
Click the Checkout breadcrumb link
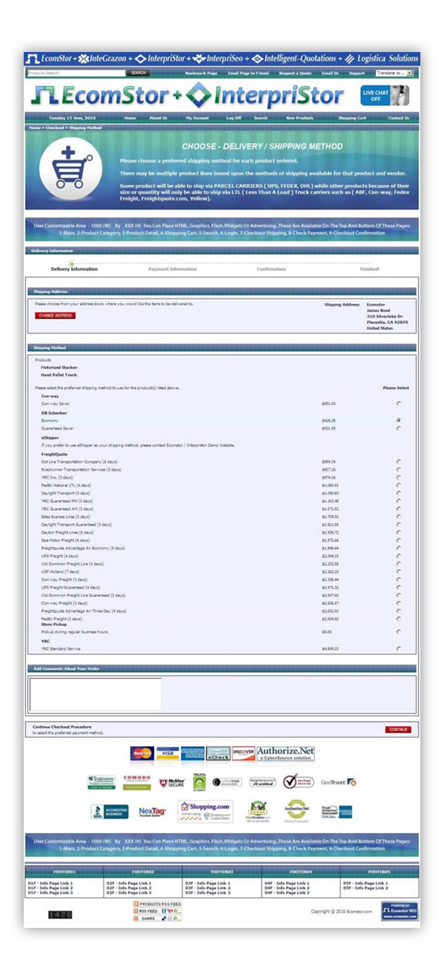(x=55, y=127)
